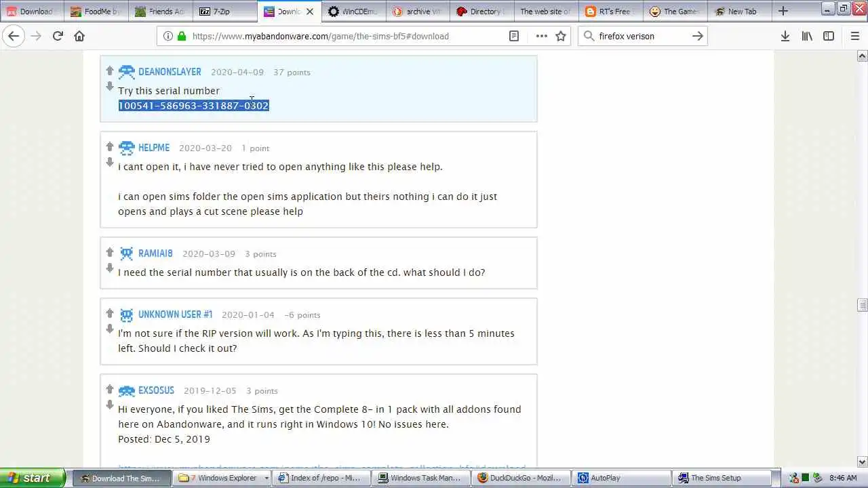868x488 pixels.
Task: Bookmark this page with the star
Action: 561,36
